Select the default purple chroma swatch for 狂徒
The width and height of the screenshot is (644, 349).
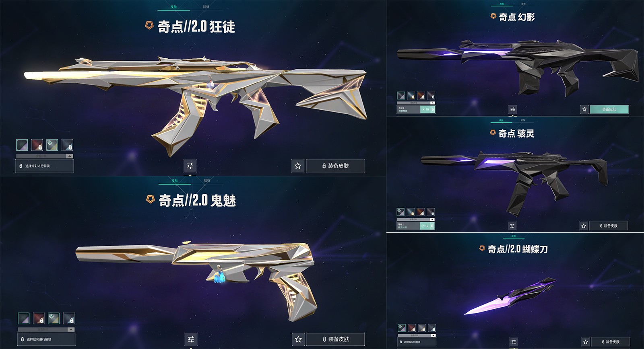[x=22, y=145]
